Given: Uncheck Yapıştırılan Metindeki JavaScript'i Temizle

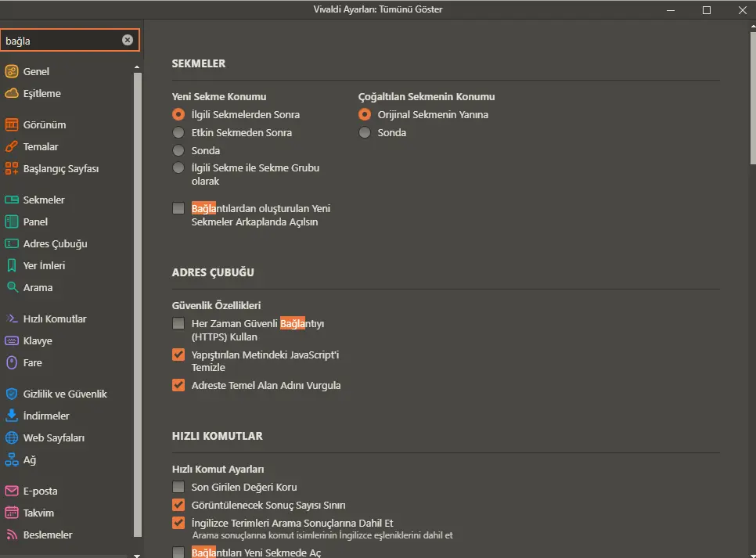Looking at the screenshot, I should tap(178, 355).
